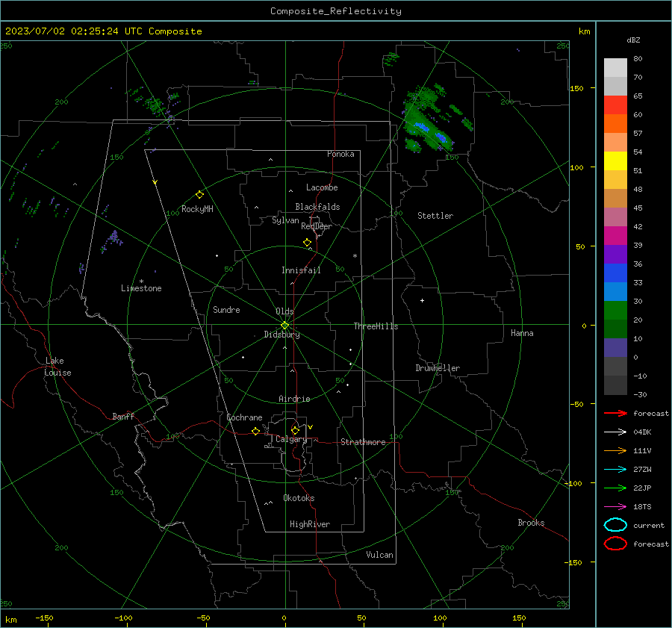
Task: Pick the magenta 42-39 dBZ color swatch
Action: (x=615, y=235)
